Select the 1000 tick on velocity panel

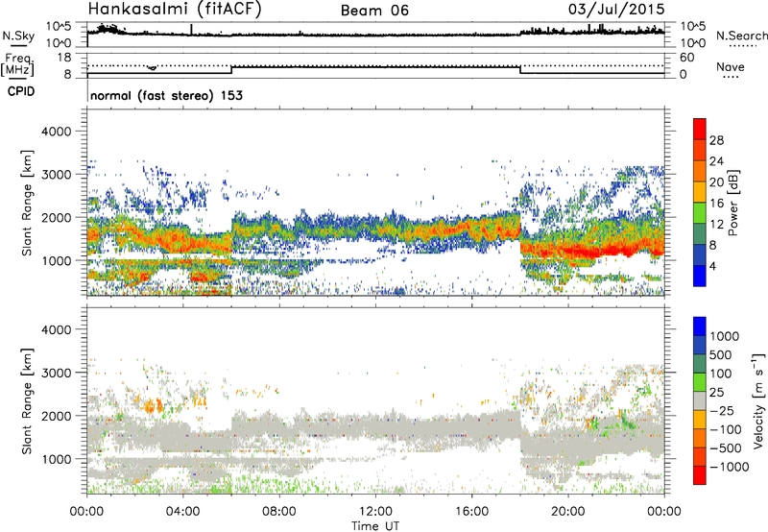click(56, 459)
